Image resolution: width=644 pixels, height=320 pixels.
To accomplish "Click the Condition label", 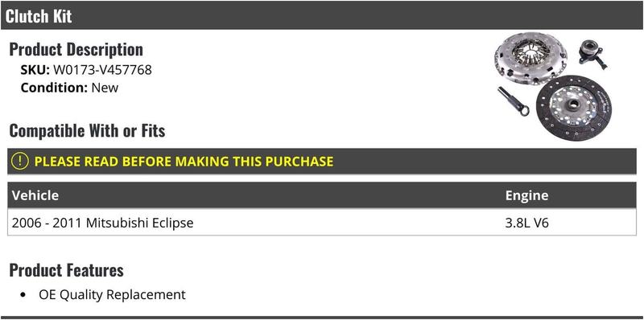I will pos(54,88).
